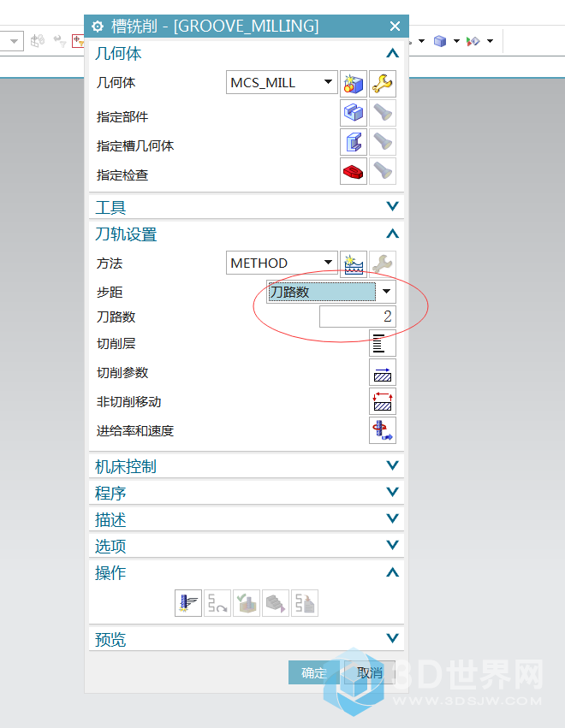Click the Verify tool path icon

click(247, 603)
